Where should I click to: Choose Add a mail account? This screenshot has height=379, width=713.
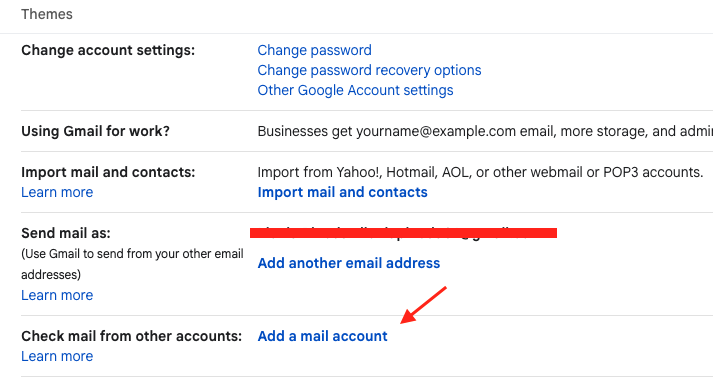coord(322,336)
